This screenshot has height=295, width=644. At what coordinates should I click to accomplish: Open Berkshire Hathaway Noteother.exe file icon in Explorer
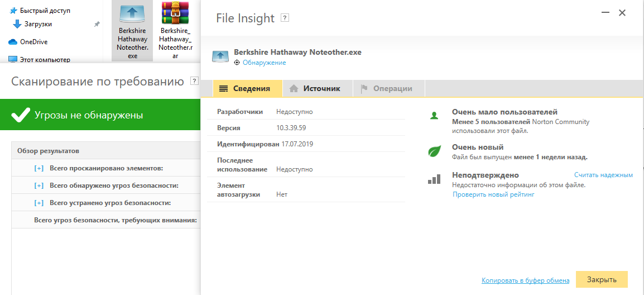[x=132, y=13]
